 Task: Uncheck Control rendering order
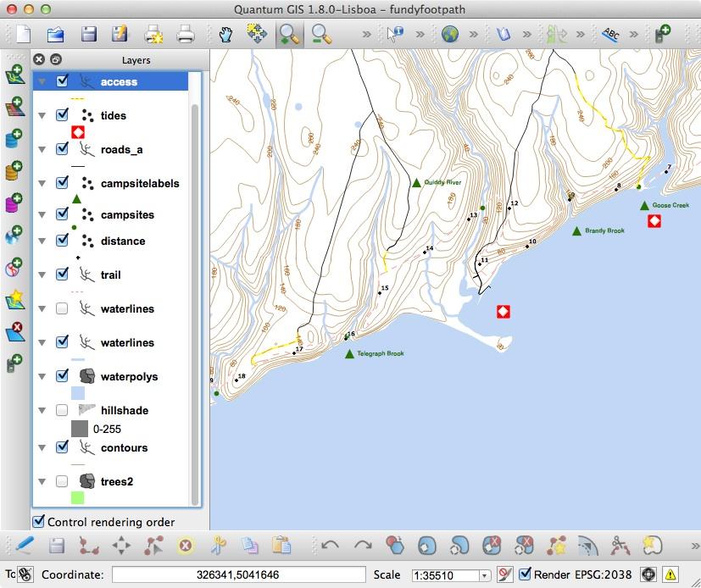pyautogui.click(x=39, y=522)
